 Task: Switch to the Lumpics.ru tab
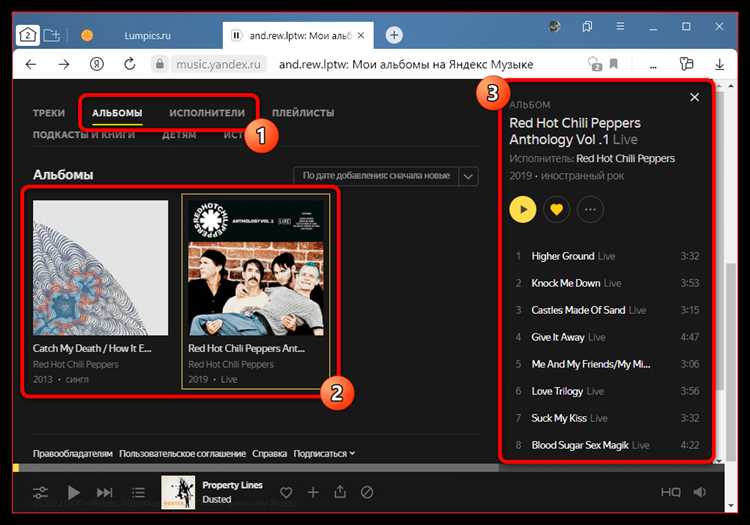(147, 36)
